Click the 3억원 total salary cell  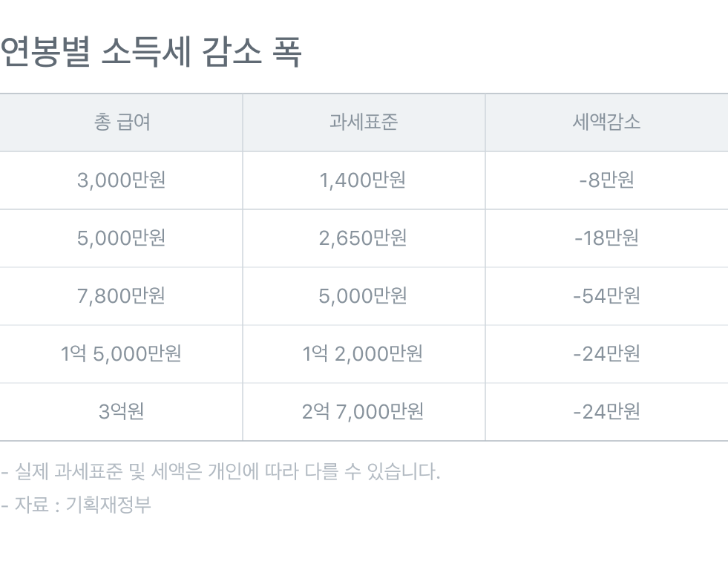122,412
